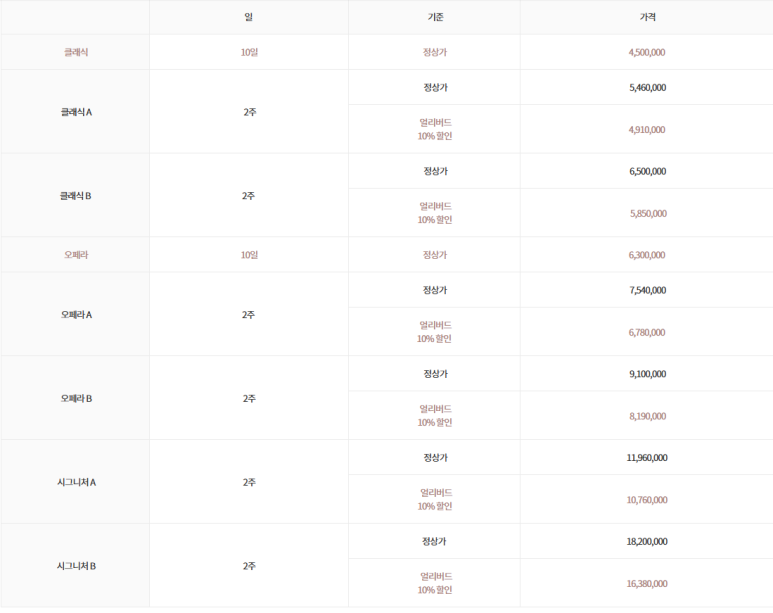Viewport: 773px width, 613px height.
Task: Click the 6,300,000 오페라 price
Action: tap(647, 255)
